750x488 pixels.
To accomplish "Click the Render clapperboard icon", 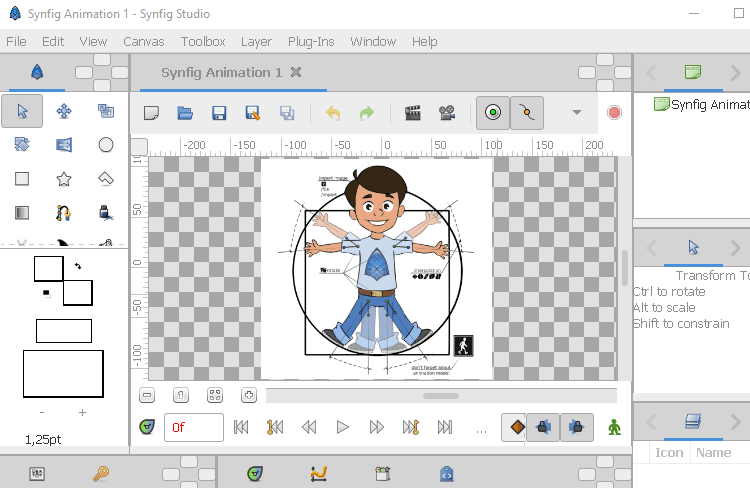I will coord(412,113).
